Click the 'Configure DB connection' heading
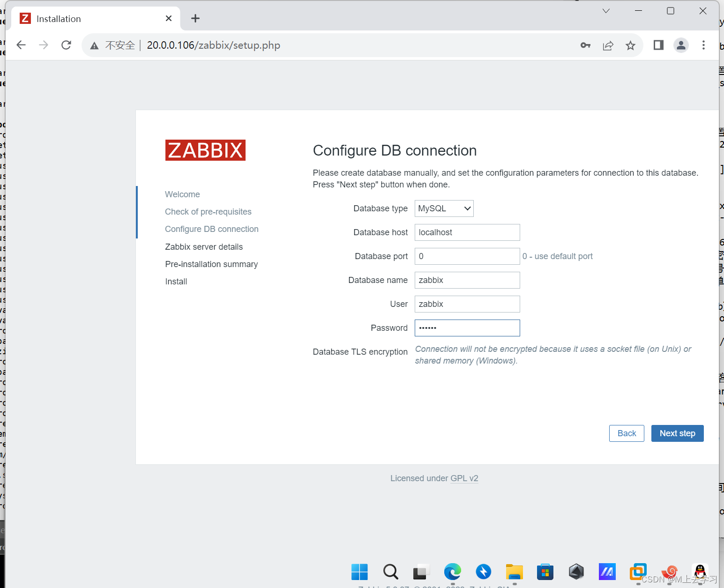 pyautogui.click(x=395, y=150)
